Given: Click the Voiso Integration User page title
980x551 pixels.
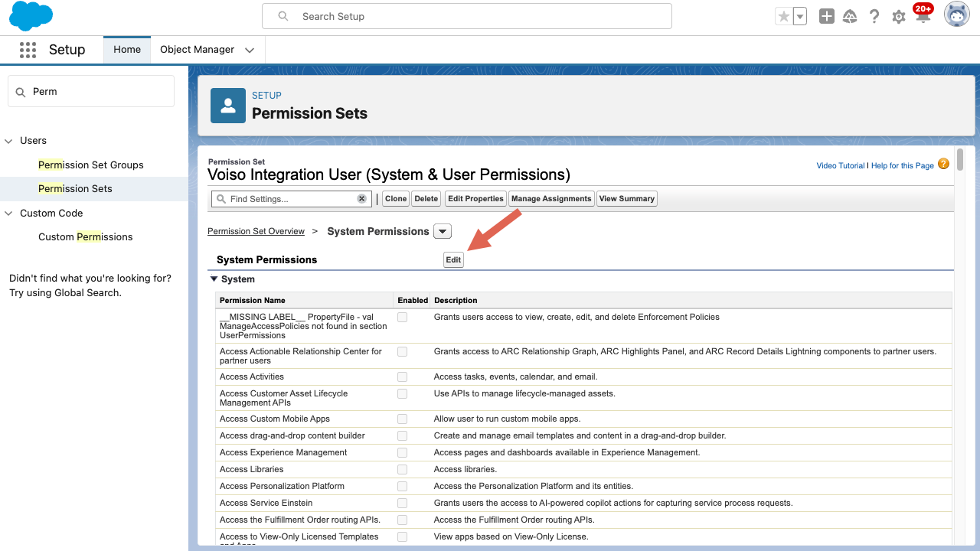Looking at the screenshot, I should (389, 175).
